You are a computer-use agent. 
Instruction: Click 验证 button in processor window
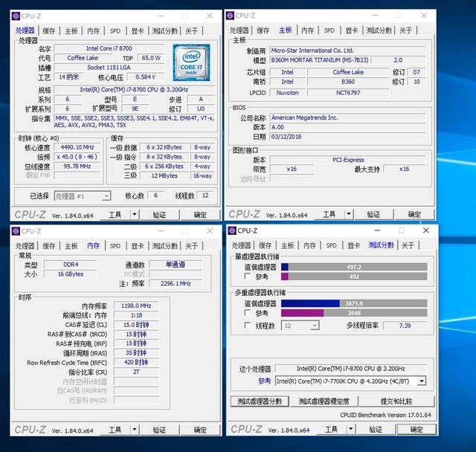point(159,215)
